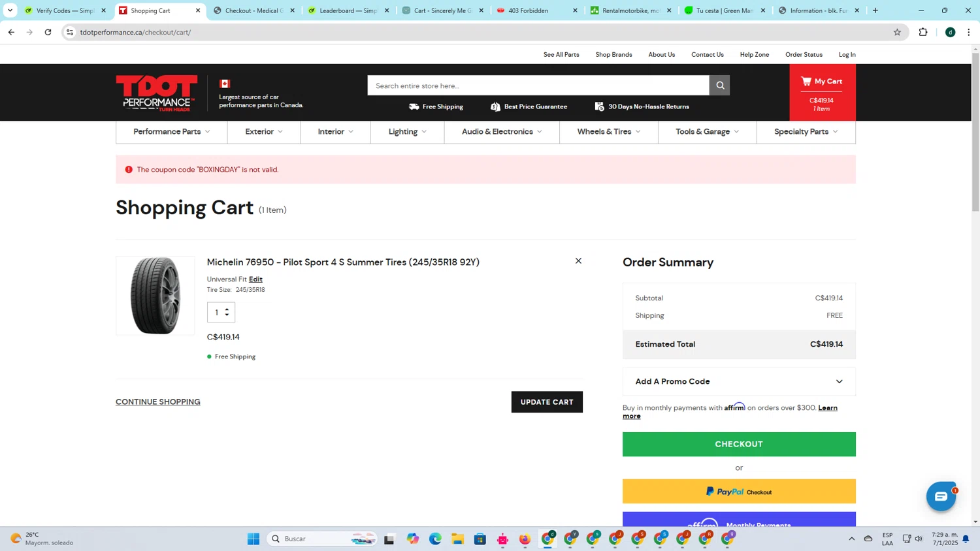Switch to Checkout - Medical tab

(x=253, y=10)
